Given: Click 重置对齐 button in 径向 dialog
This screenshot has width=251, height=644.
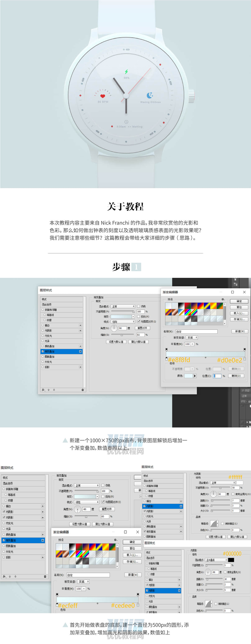Looking at the screenshot, I should coord(142,328).
